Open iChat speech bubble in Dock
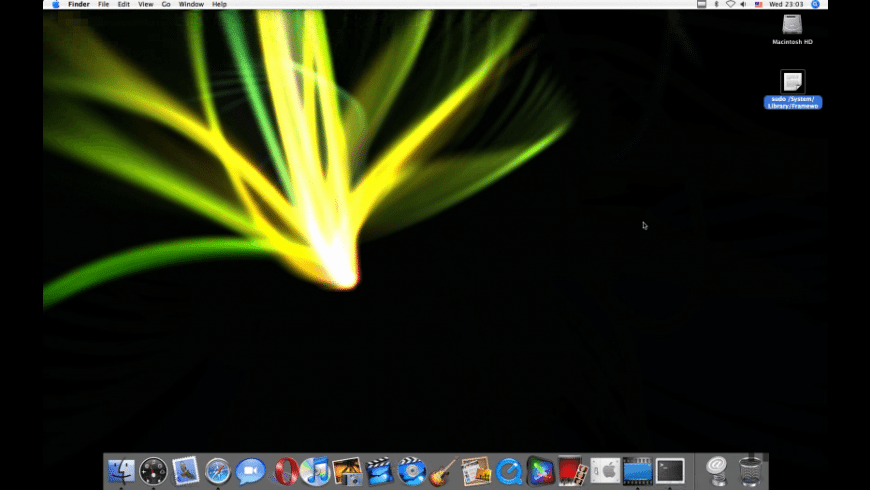 [x=250, y=471]
